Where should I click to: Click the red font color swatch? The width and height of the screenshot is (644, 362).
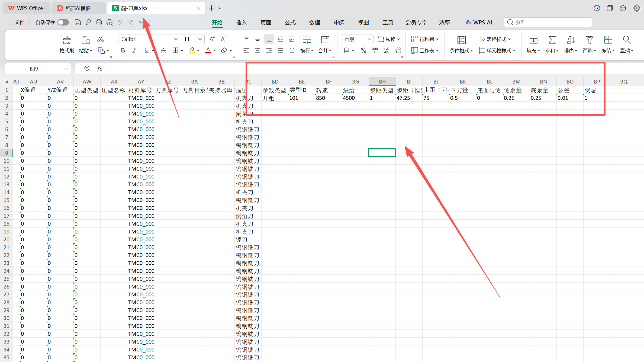(208, 50)
